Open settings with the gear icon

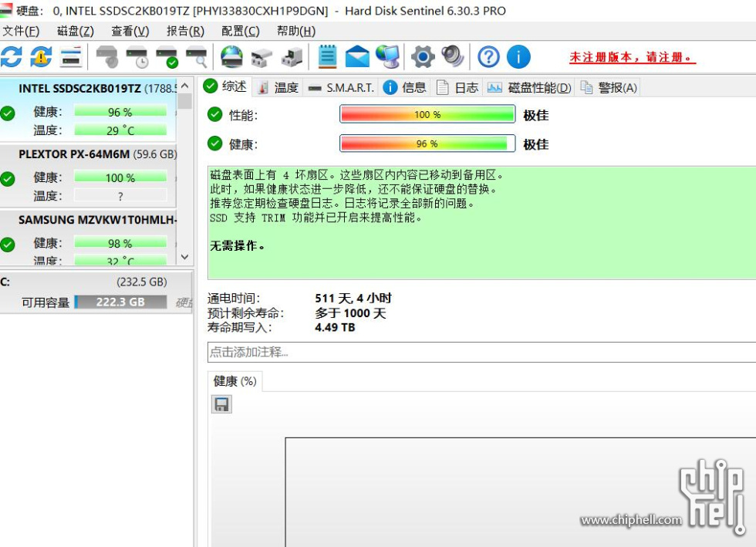click(423, 56)
